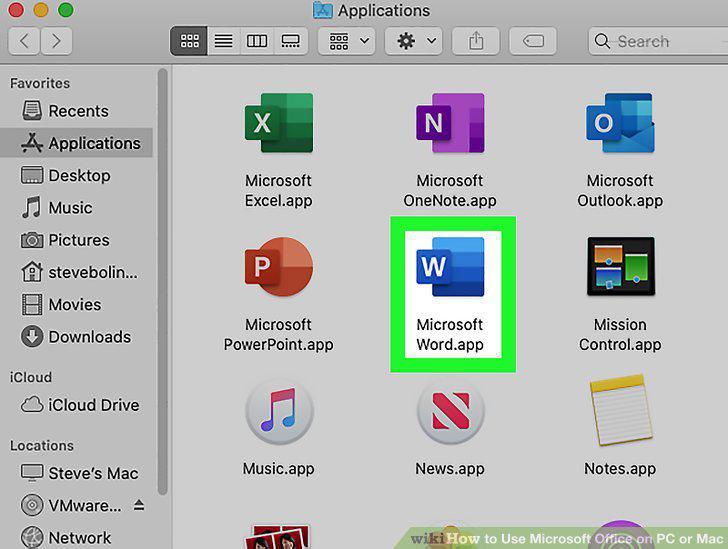The image size is (728, 549).
Task: Click the Applications window title
Action: tap(384, 10)
